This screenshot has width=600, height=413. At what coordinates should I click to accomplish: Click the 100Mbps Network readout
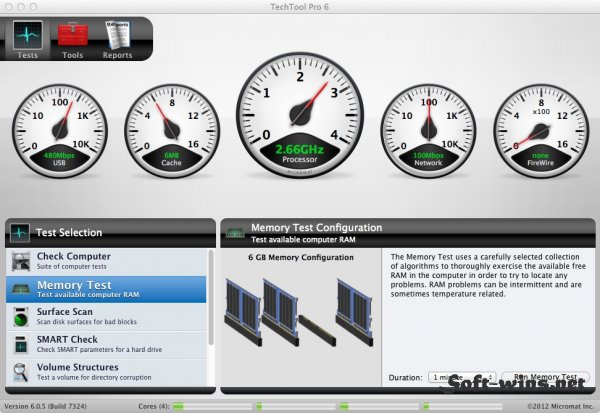pyautogui.click(x=428, y=155)
